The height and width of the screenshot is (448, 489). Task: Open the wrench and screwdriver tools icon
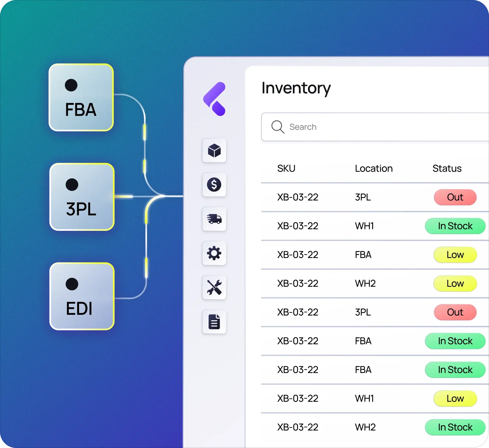pyautogui.click(x=214, y=287)
